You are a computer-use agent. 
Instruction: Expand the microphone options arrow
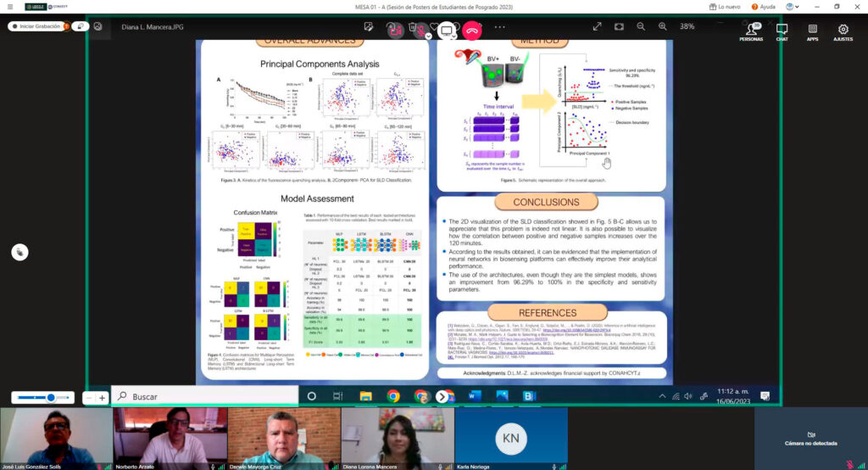pyautogui.click(x=429, y=36)
